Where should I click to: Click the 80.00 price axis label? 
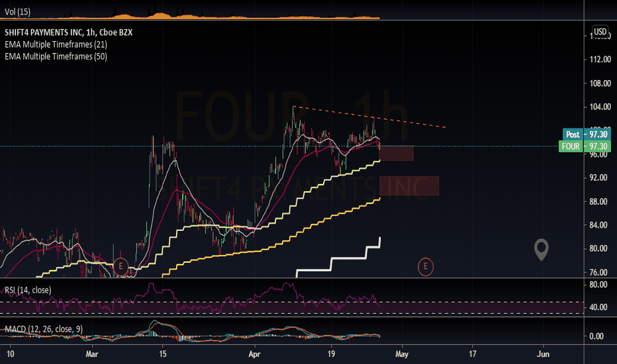click(598, 249)
